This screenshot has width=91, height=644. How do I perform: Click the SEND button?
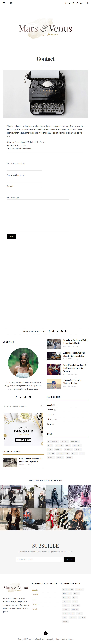coord(11,236)
